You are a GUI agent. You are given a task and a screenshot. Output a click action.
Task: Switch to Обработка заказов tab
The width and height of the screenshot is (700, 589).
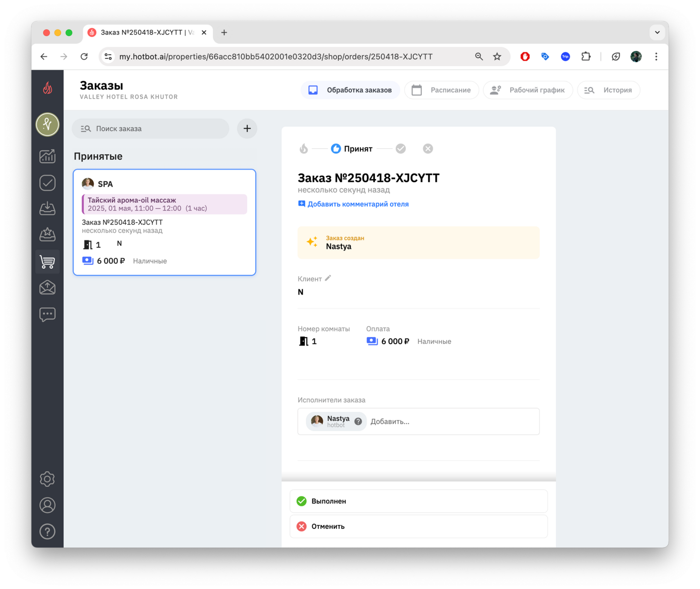[350, 90]
